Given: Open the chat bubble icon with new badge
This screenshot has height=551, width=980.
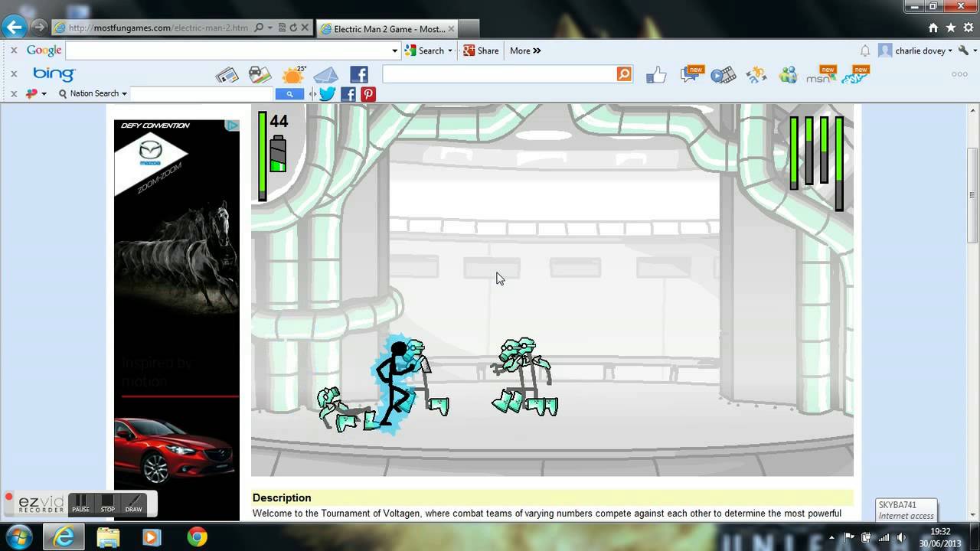Looking at the screenshot, I should tap(691, 74).
